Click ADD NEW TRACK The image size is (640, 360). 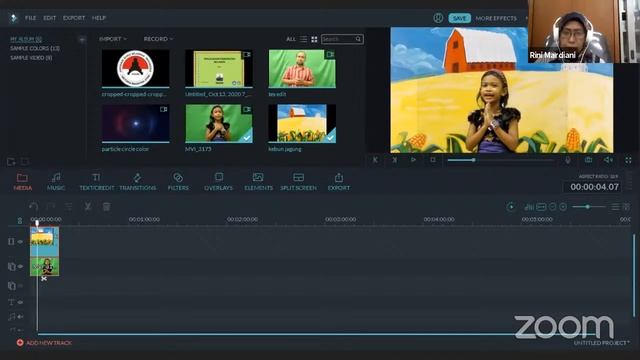(x=44, y=342)
